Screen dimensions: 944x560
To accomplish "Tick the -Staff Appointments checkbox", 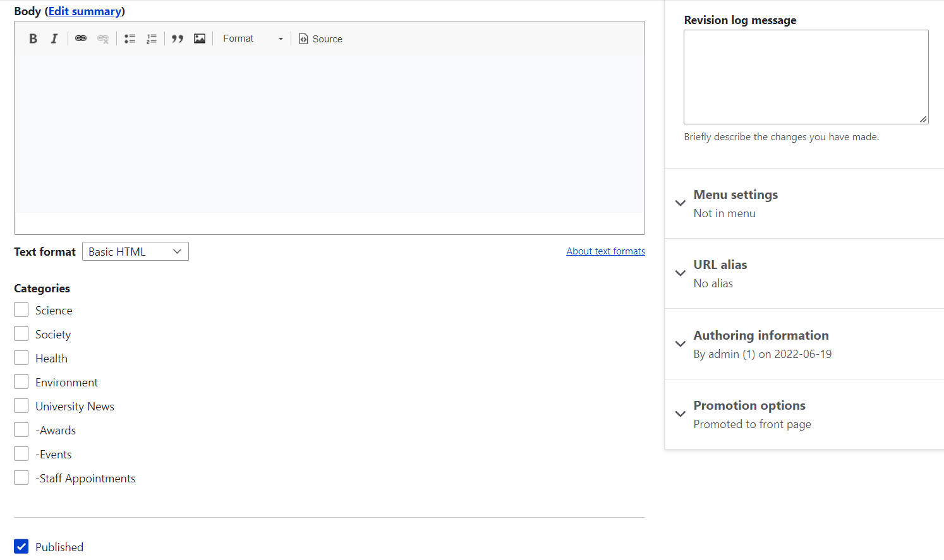I will click(x=21, y=478).
